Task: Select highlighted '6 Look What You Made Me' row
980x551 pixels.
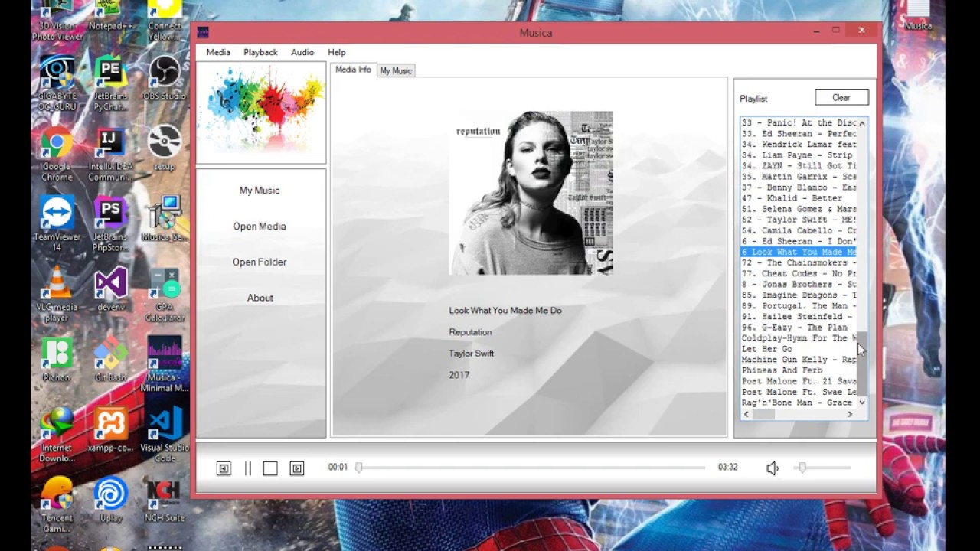Action: 799,252
